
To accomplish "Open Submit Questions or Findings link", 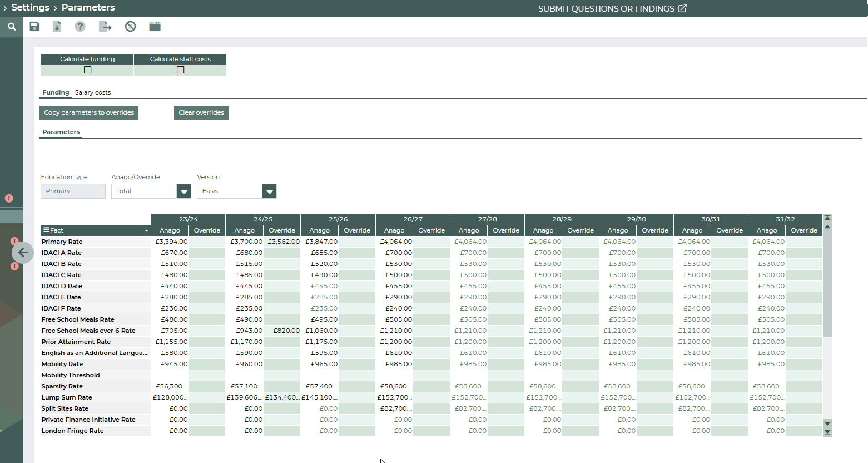I will click(612, 9).
